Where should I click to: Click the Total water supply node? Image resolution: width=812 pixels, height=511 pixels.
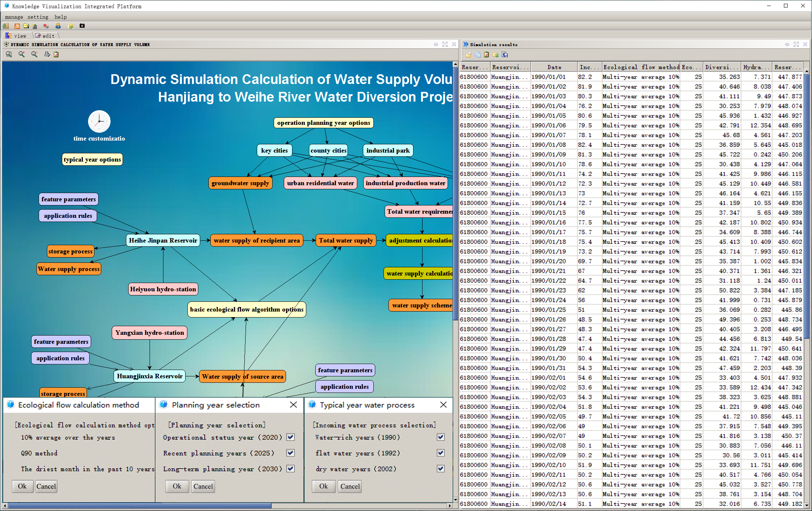point(346,240)
